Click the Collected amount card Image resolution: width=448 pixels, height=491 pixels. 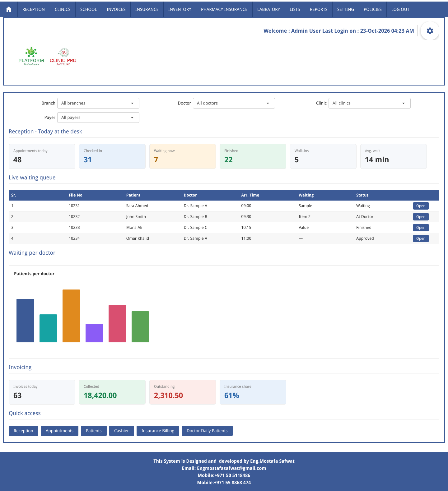pos(112,392)
